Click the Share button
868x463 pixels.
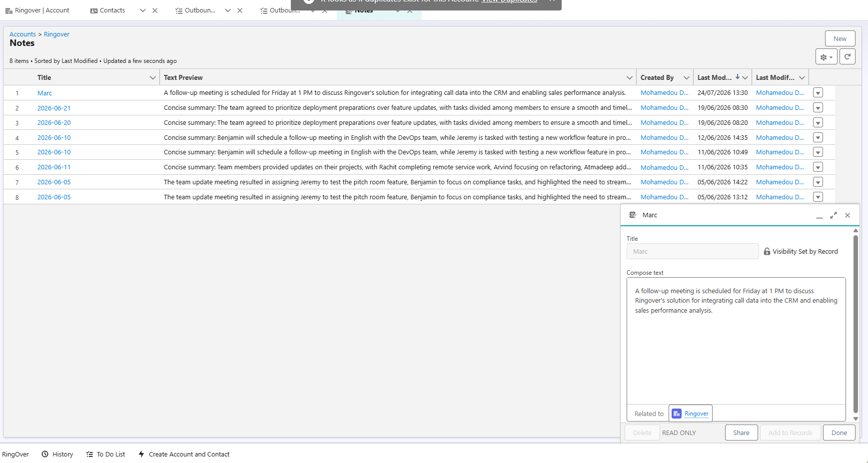741,433
